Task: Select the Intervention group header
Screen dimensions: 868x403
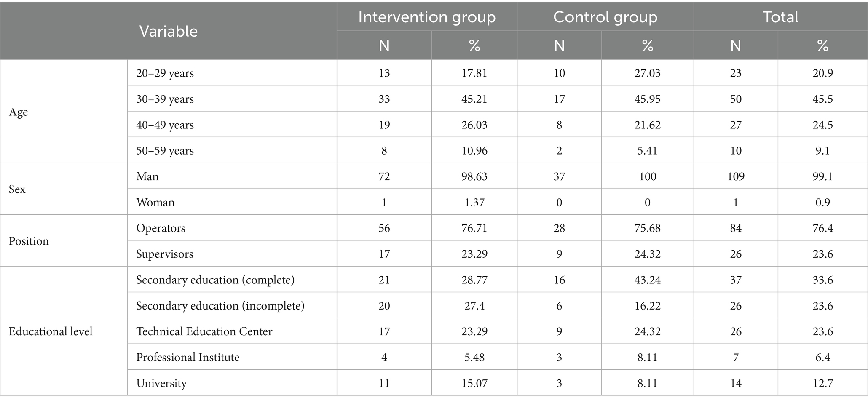Action: point(426,17)
